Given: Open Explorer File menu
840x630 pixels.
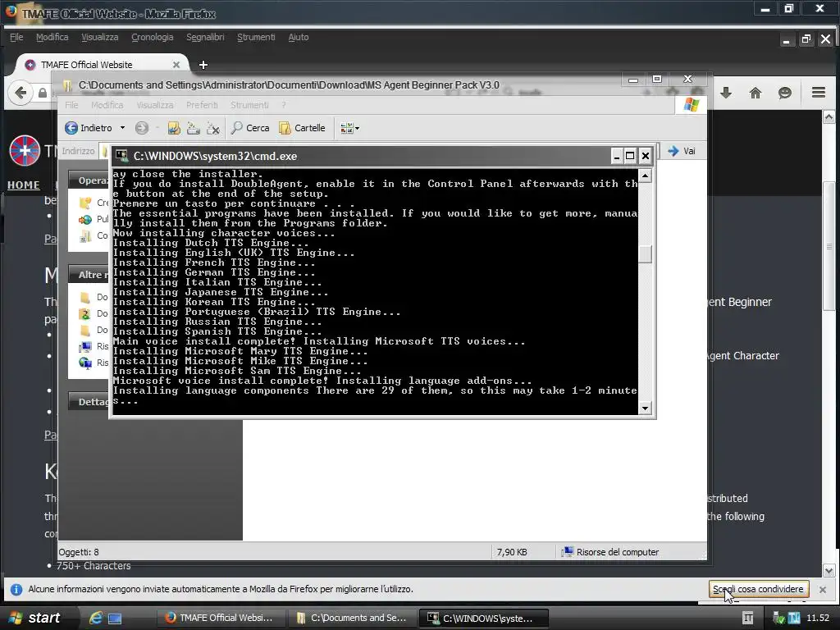Looking at the screenshot, I should (x=72, y=105).
